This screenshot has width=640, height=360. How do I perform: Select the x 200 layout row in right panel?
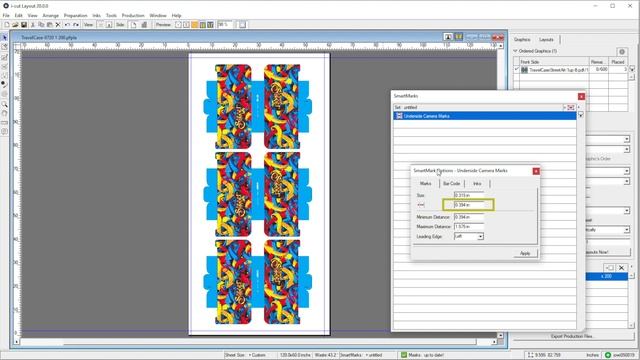click(x=607, y=276)
